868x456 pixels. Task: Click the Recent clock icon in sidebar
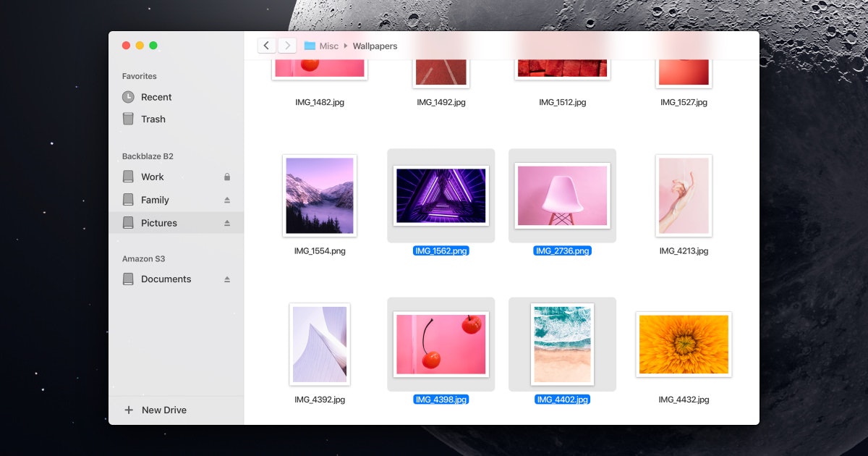[x=128, y=97]
